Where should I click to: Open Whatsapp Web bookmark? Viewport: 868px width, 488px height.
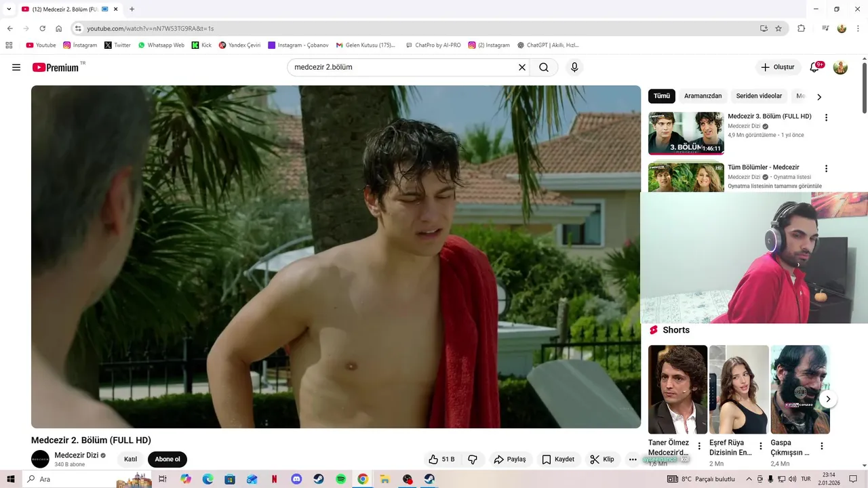tap(161, 45)
